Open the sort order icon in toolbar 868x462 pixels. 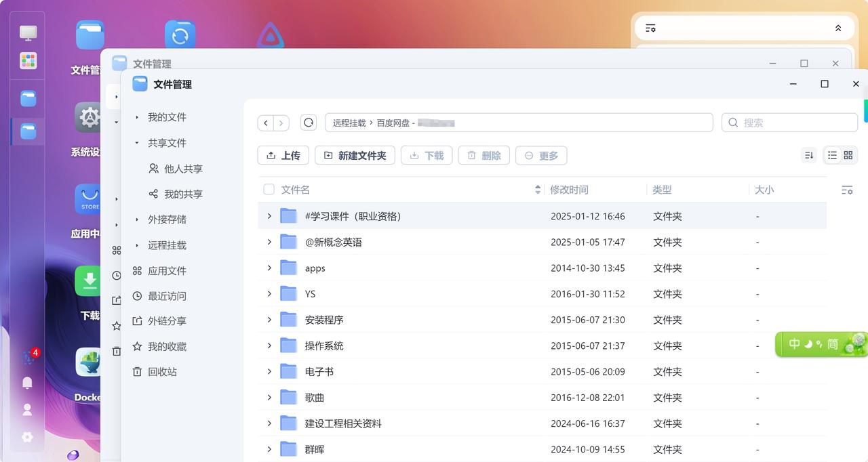point(809,155)
